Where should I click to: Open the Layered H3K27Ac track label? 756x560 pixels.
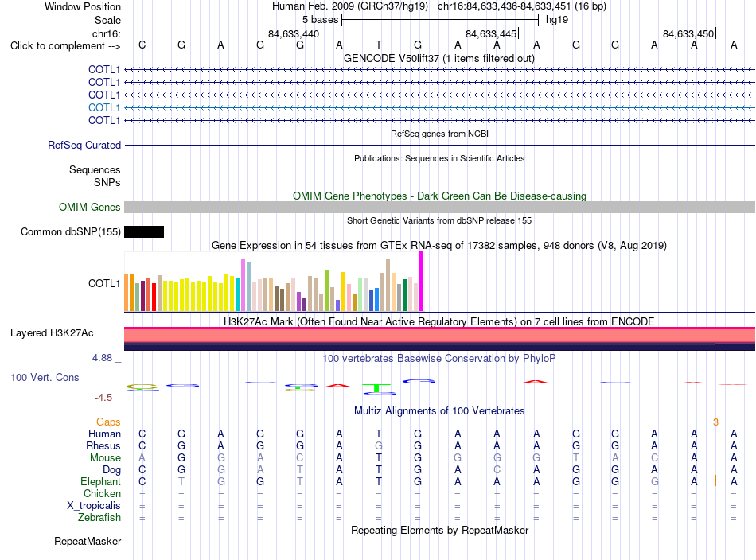pyautogui.click(x=52, y=333)
